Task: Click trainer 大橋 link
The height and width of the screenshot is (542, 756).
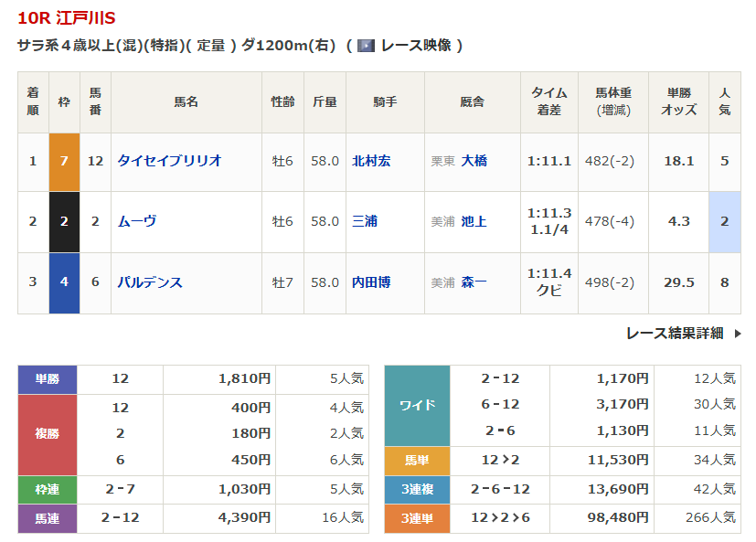Action: pos(474,161)
